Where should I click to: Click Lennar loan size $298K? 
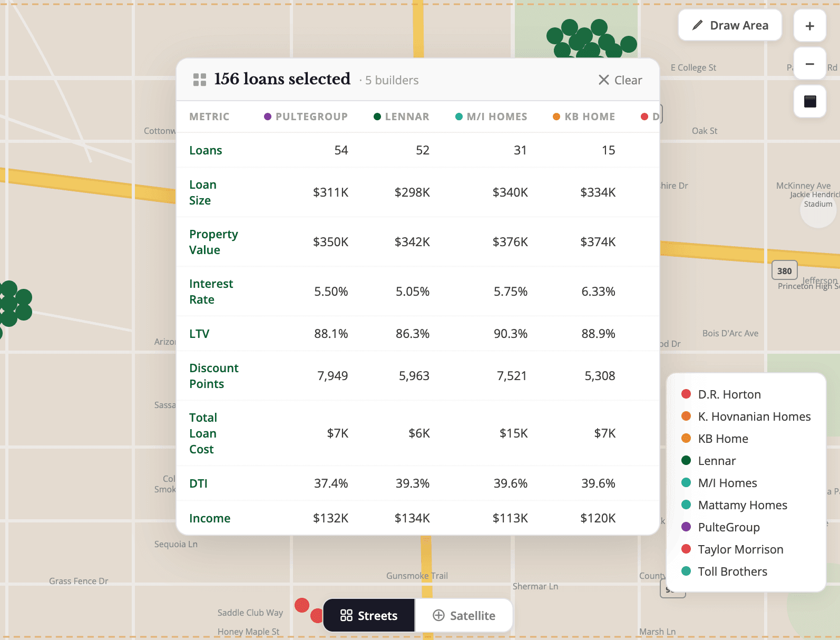click(x=412, y=192)
